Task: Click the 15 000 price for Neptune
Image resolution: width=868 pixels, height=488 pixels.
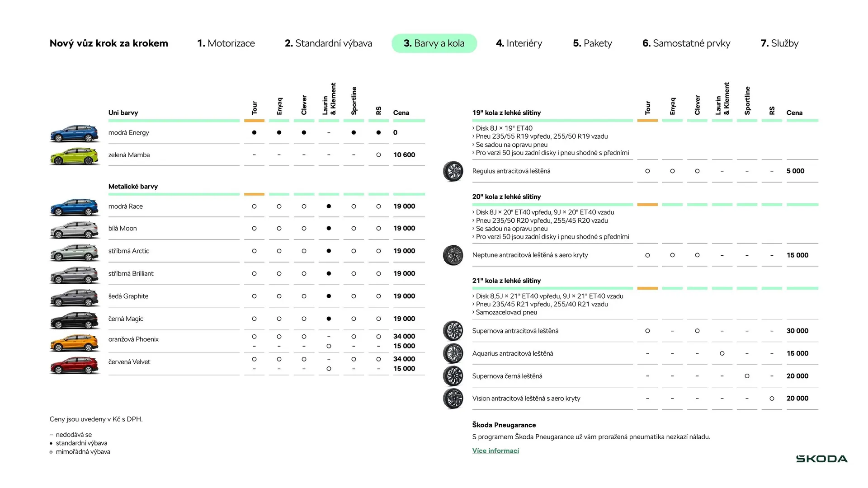Action: tap(797, 255)
